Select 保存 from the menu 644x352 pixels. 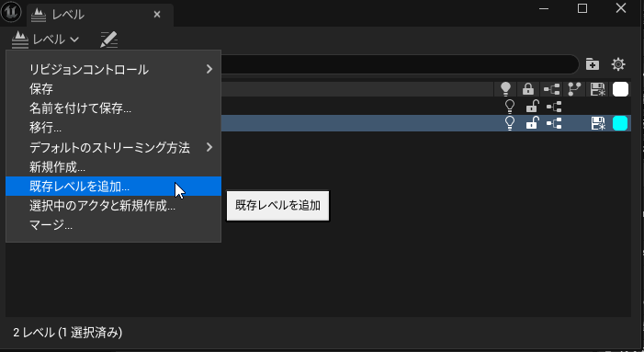click(113, 89)
